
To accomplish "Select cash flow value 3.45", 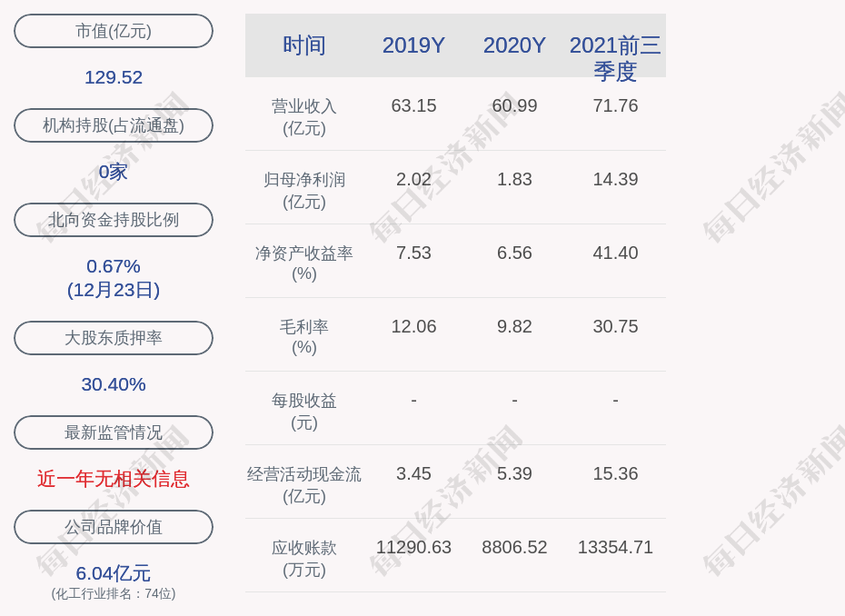I will [x=413, y=473].
